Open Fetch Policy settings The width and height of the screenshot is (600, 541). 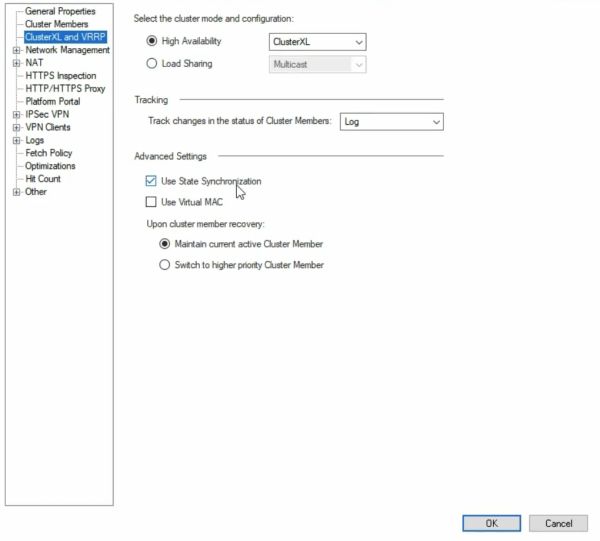[x=49, y=153]
